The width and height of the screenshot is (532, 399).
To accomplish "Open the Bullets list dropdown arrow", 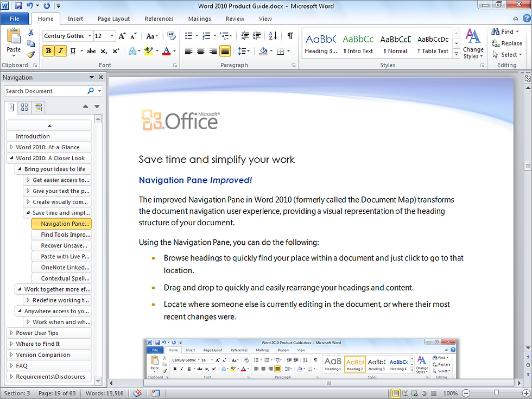I will 197,36.
